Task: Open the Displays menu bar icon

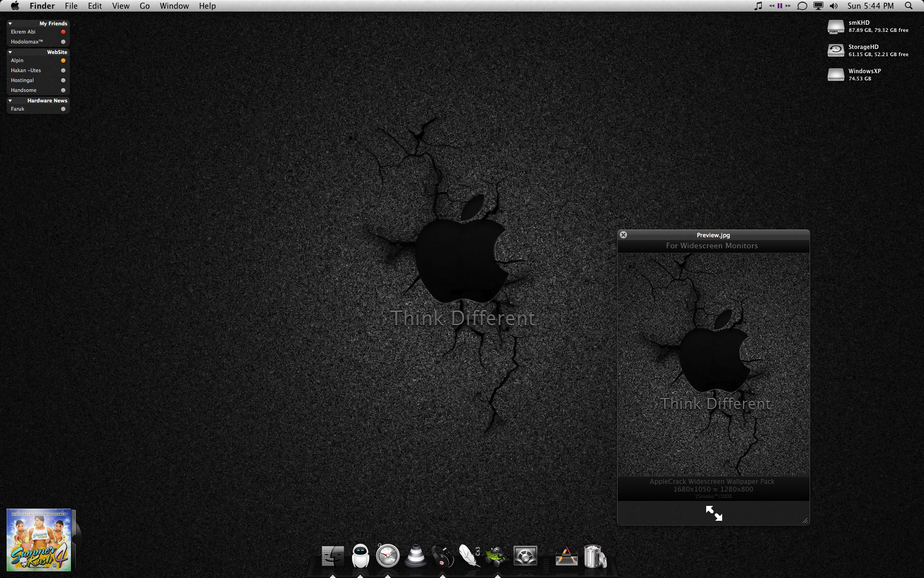Action: (818, 6)
